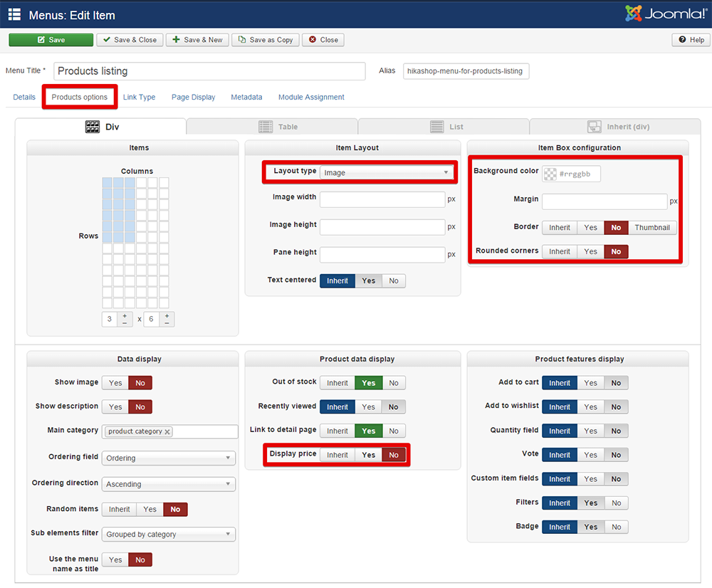
Task: Click the Div layout grid icon
Action: coord(92,127)
